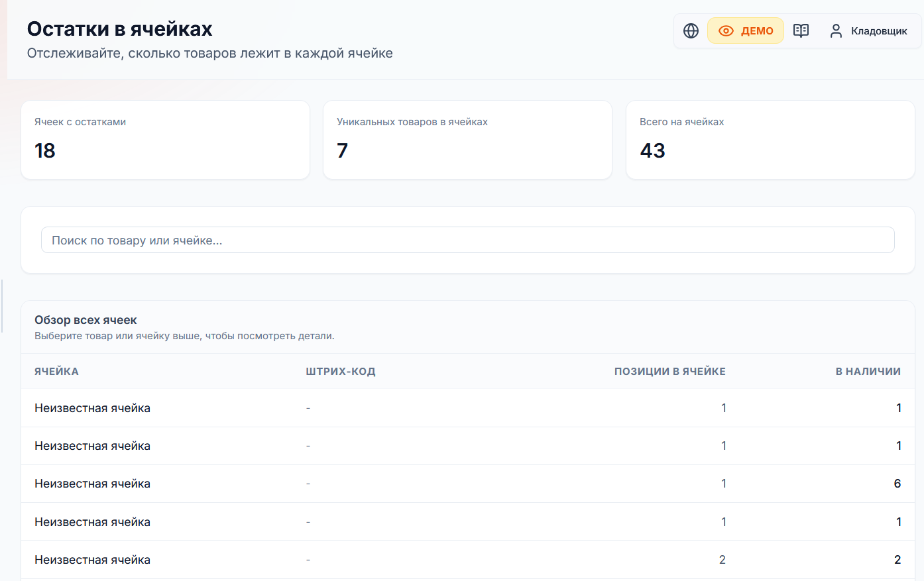Open the language selector globe icon
Screen dimensions: 924x581
point(691,31)
